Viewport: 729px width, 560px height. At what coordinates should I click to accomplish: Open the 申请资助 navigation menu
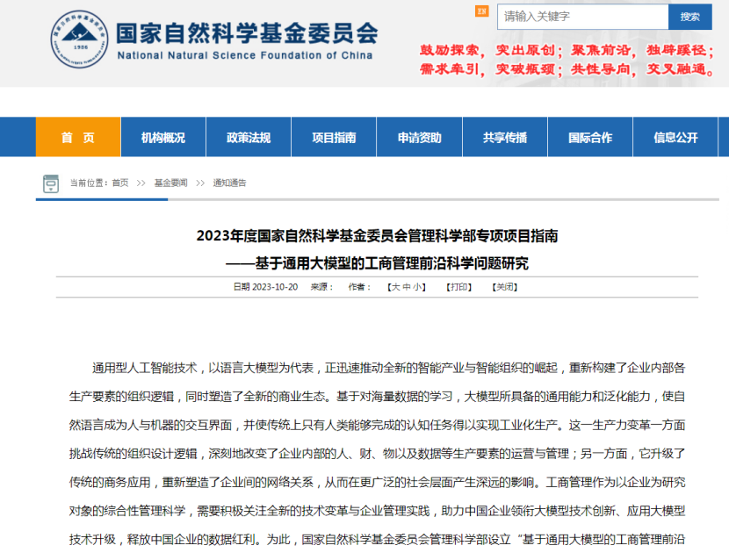[x=420, y=138]
